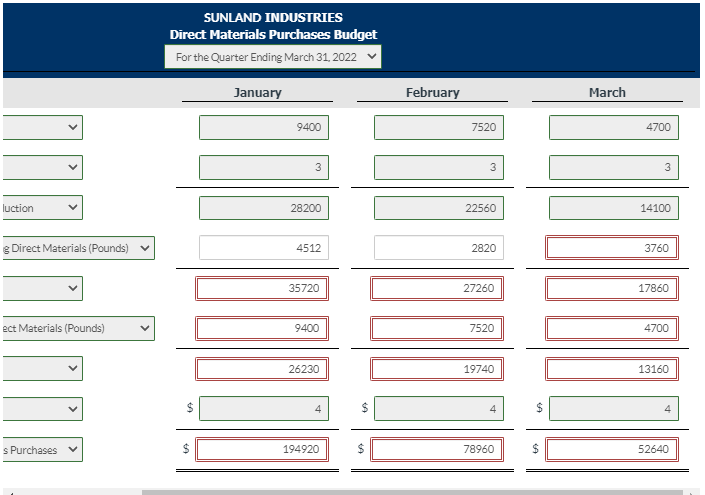Click the 'January' column header

pos(258,92)
